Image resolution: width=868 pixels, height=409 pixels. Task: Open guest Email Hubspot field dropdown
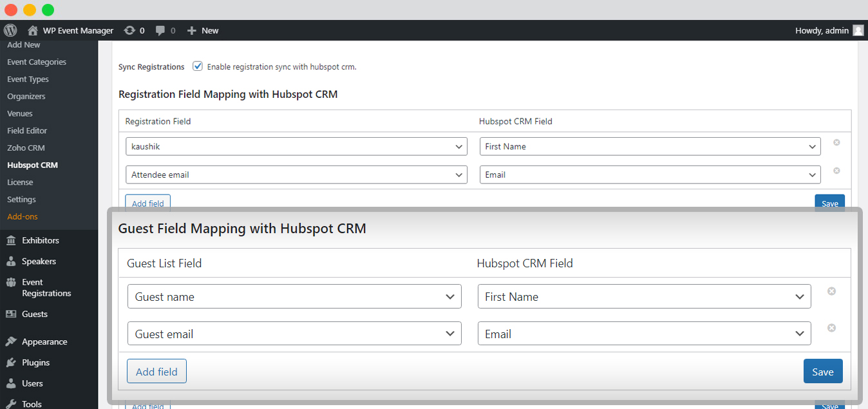pos(644,334)
